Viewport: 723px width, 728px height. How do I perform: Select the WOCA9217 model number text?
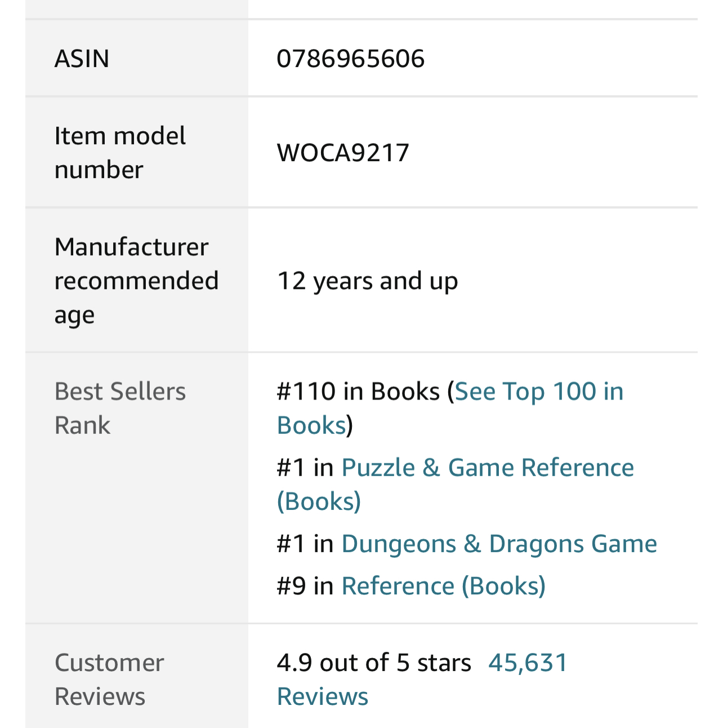tap(343, 153)
